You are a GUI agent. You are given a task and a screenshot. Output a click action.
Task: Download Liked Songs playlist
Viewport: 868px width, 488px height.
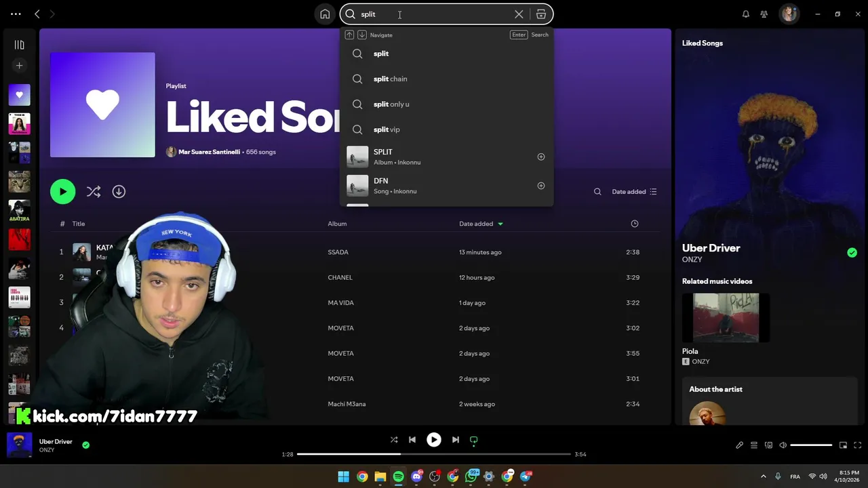(x=119, y=192)
